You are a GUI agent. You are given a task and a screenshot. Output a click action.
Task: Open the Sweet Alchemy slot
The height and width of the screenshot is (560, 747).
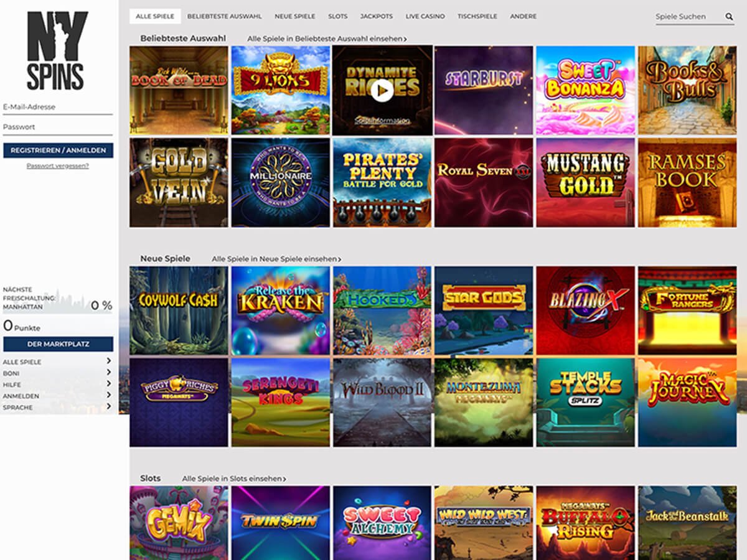coord(382,523)
